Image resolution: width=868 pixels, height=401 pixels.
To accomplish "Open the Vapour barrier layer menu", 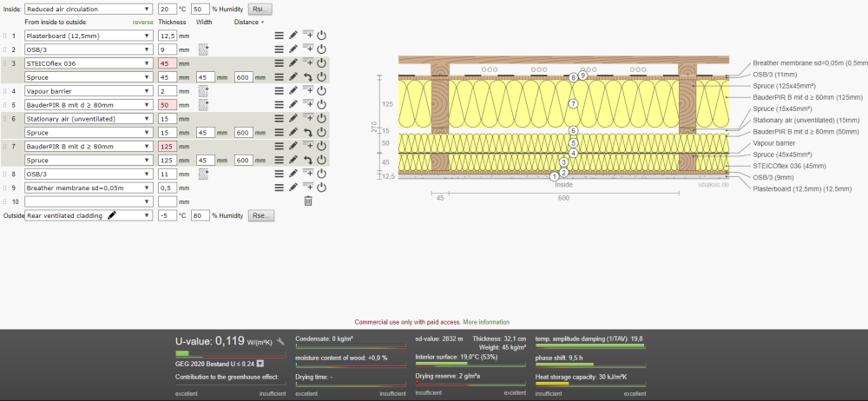I will (279, 91).
